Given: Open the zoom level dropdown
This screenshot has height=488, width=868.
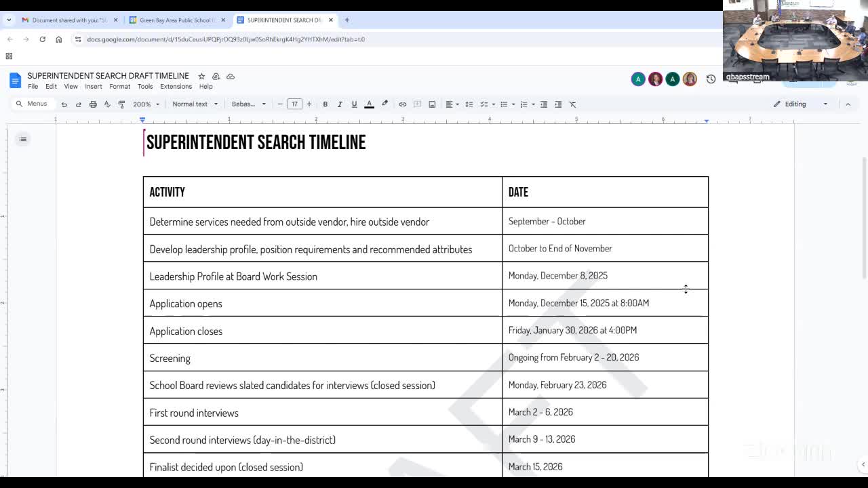Looking at the screenshot, I should click(x=146, y=104).
